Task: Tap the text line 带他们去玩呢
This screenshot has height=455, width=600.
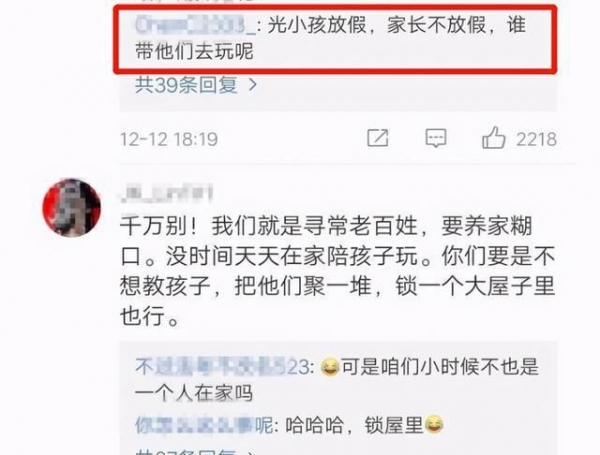Action: pos(194,51)
